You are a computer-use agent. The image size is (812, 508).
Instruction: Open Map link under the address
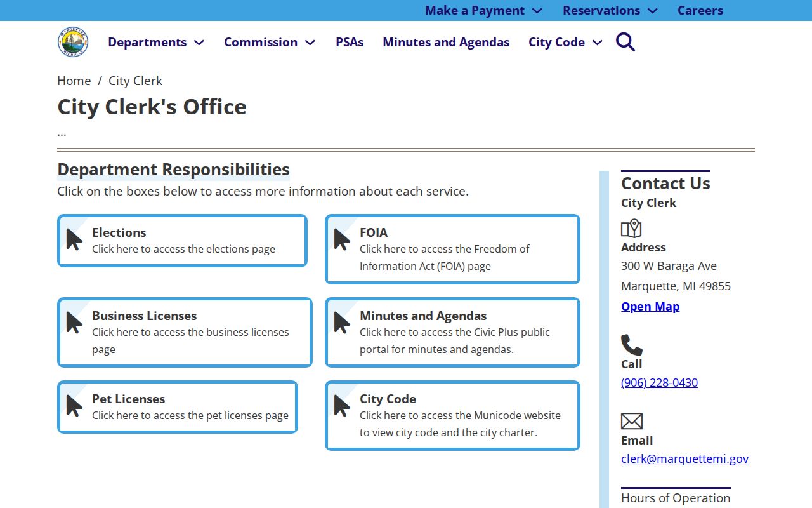[650, 306]
